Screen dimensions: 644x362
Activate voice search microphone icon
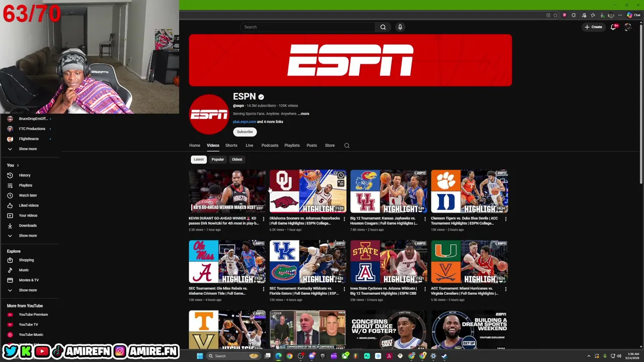coord(400,27)
